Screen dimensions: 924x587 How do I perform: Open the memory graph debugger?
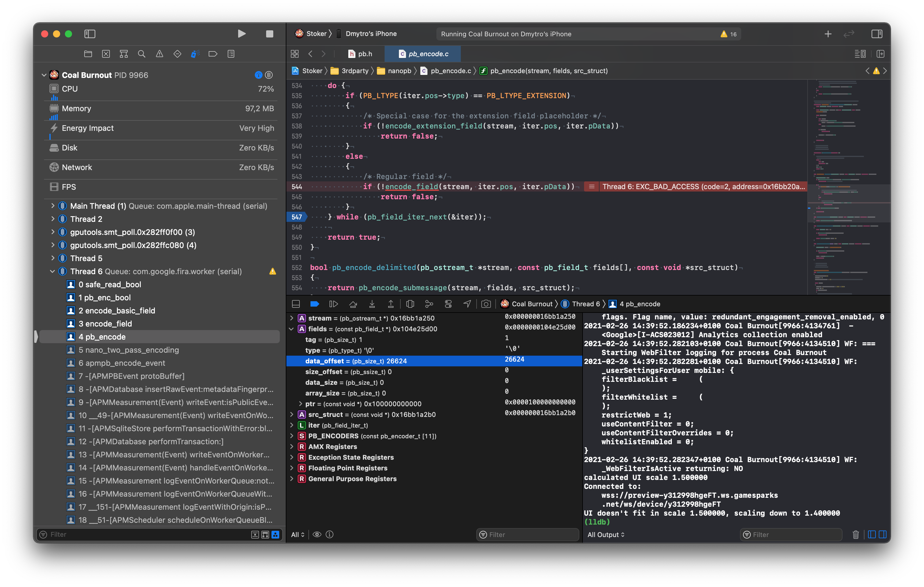[429, 304]
